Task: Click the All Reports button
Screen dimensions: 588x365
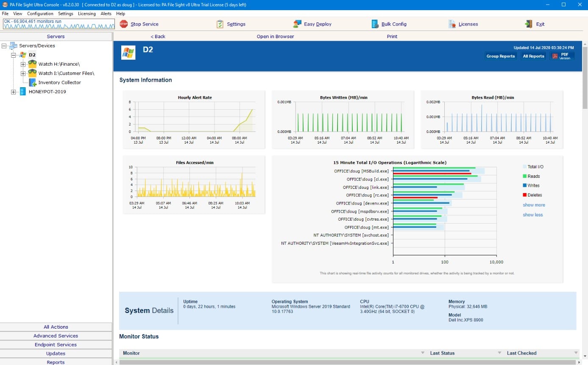Action: (533, 56)
